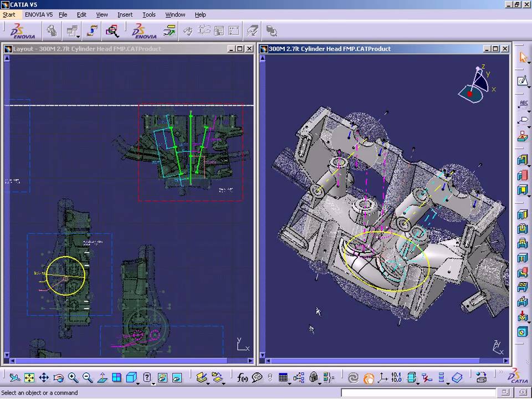This screenshot has height=399, width=532.
Task: Open the ENOVIA V5 menu
Action: (x=39, y=14)
